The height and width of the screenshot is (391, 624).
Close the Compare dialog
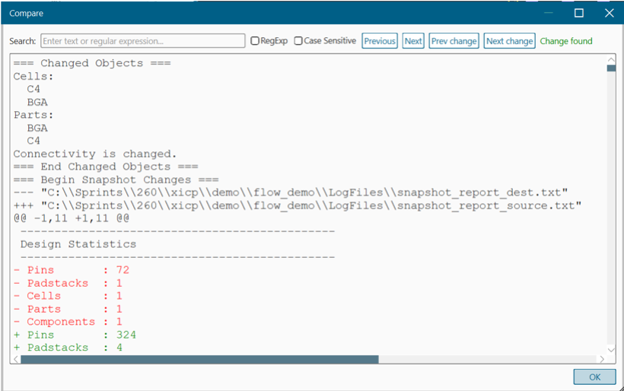coord(609,13)
